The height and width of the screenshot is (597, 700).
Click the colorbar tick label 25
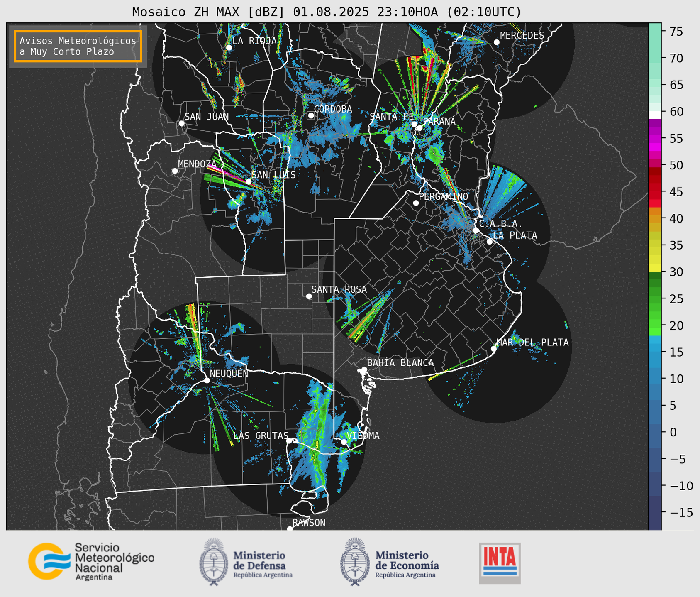pos(676,299)
